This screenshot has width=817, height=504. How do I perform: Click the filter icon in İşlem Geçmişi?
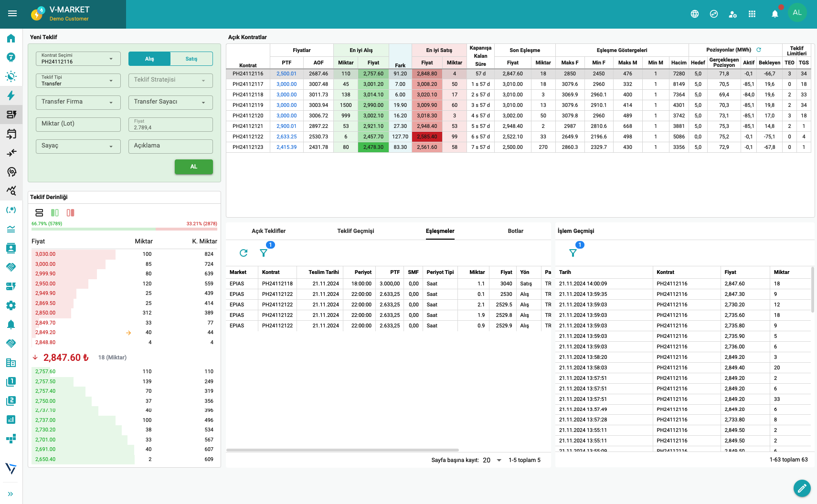pyautogui.click(x=573, y=253)
